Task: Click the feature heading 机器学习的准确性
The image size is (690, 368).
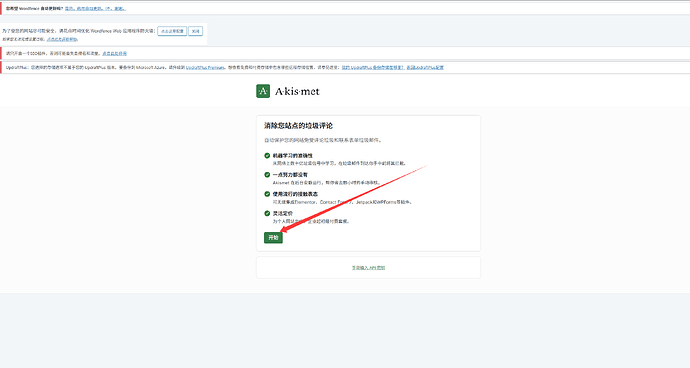Action: click(x=293, y=155)
